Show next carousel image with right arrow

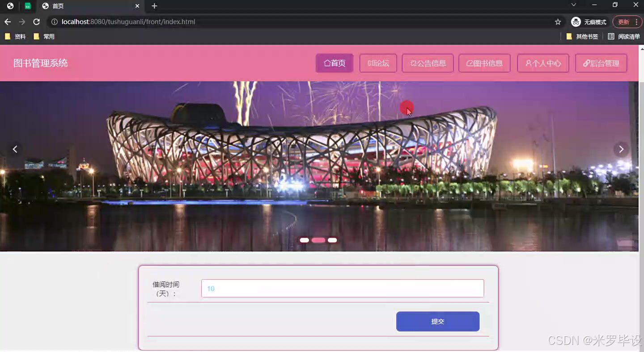621,149
